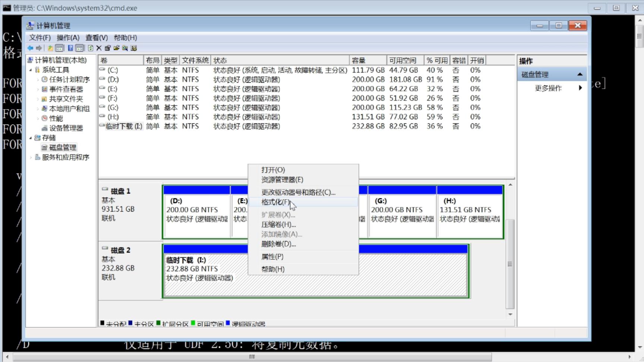Click the Forward navigation arrow toolbar icon
The width and height of the screenshot is (644, 362).
(x=39, y=48)
